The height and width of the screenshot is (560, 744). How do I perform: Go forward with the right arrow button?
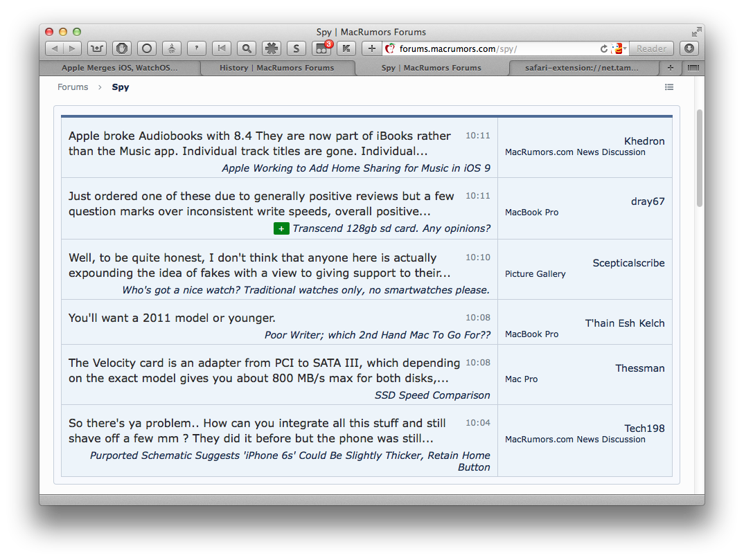pyautogui.click(x=73, y=48)
